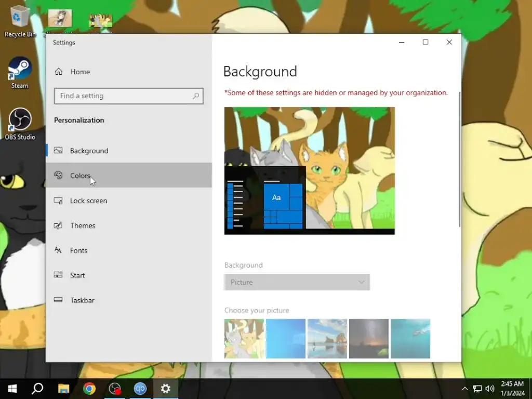532x399 pixels.
Task: Maximize the Settings window
Action: click(x=425, y=42)
